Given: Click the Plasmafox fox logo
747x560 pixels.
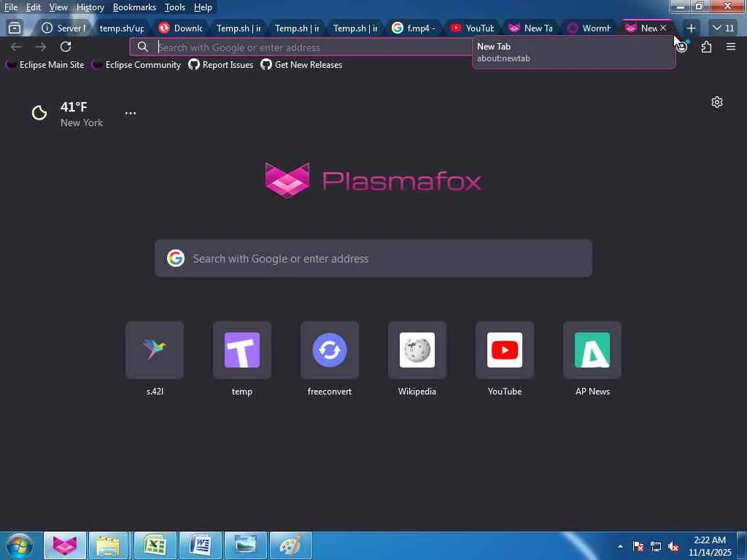Looking at the screenshot, I should (x=287, y=180).
